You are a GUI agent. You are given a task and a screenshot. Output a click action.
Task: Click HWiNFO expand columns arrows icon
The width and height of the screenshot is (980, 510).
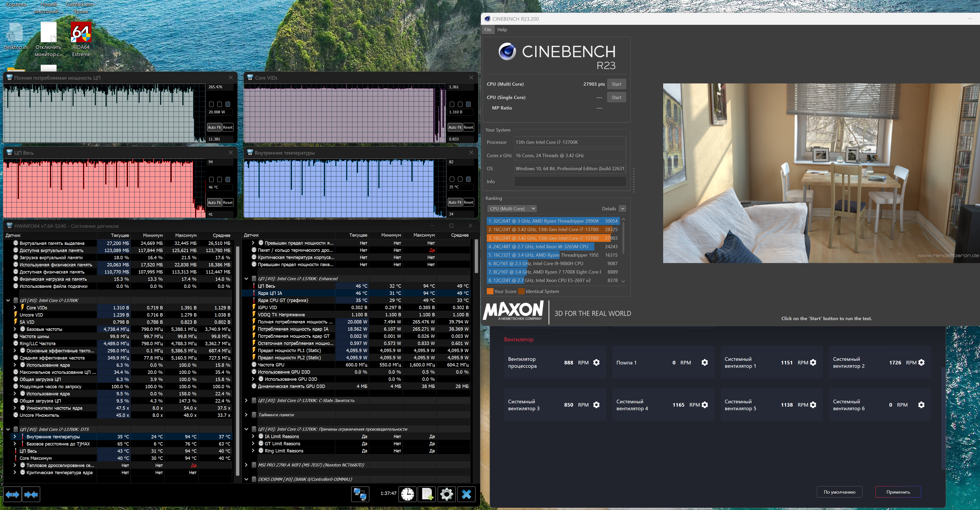click(x=12, y=494)
